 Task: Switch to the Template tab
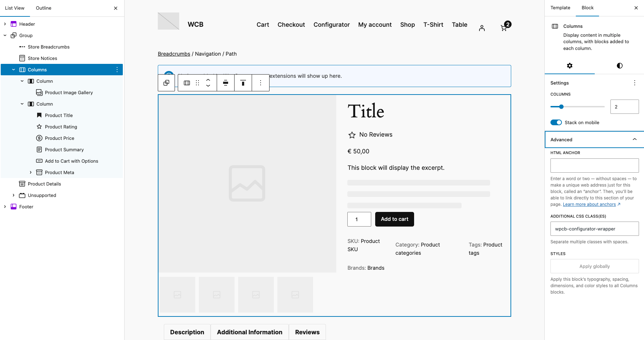click(x=560, y=8)
